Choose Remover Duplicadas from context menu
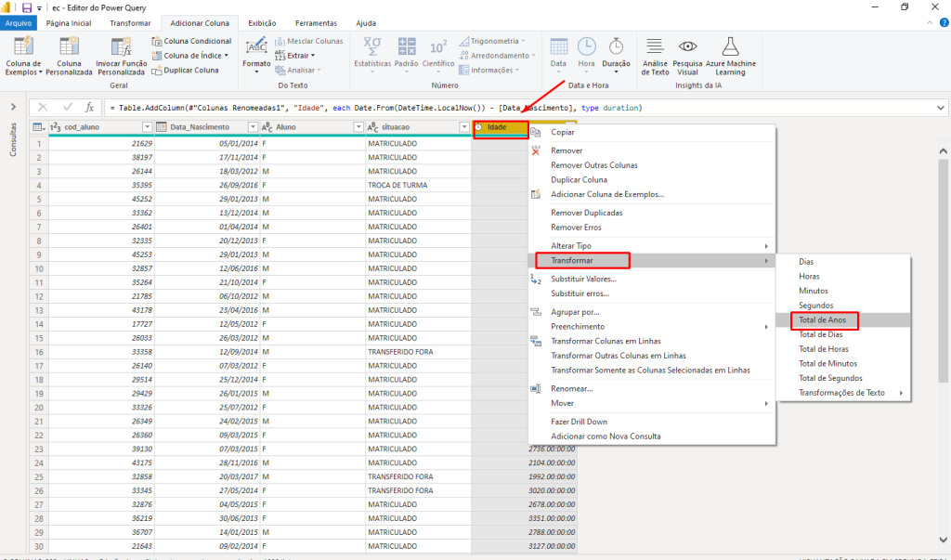The width and height of the screenshot is (951, 560). click(x=587, y=213)
